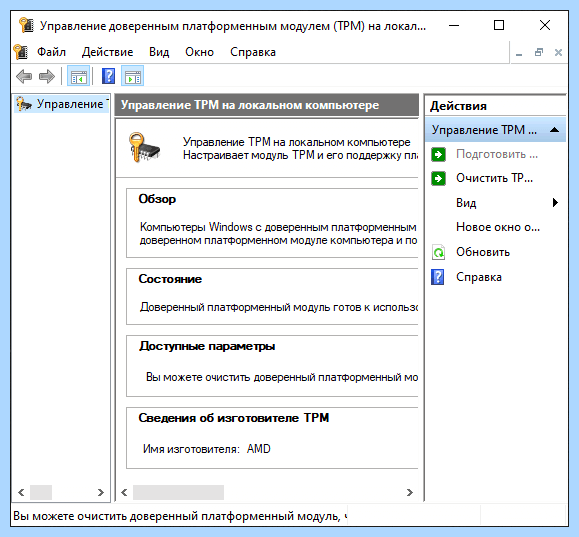Viewport: 579px width, 537px height.
Task: Restore the inner MDI child window
Action: [x=539, y=52]
